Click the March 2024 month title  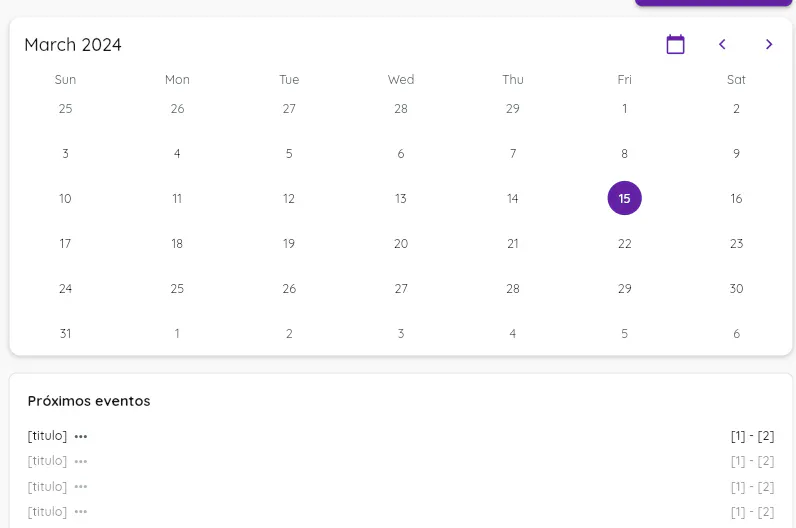(73, 45)
